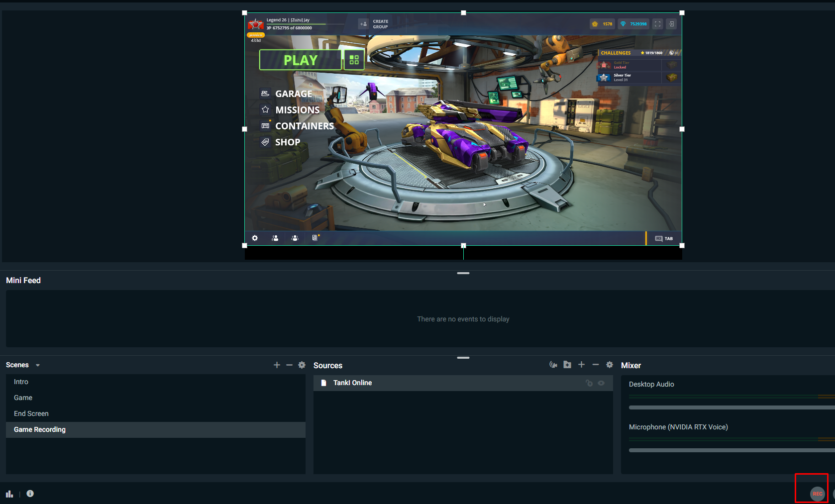
Task: Open GARAGE in the game menu
Action: (287, 94)
